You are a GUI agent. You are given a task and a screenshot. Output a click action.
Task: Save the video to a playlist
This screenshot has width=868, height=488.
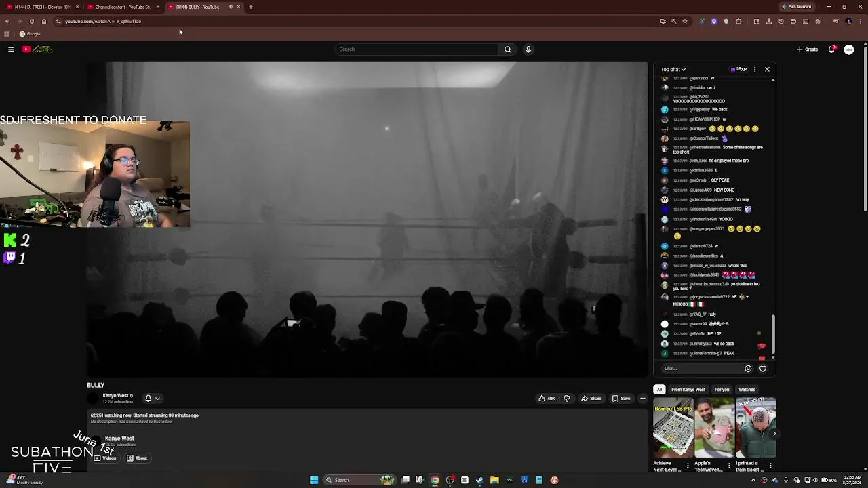(x=621, y=399)
